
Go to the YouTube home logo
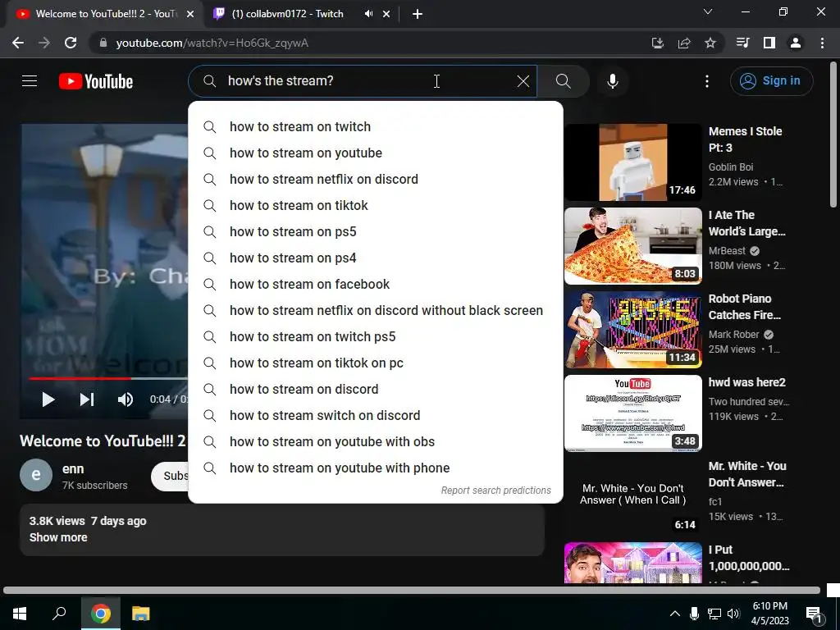[96, 81]
